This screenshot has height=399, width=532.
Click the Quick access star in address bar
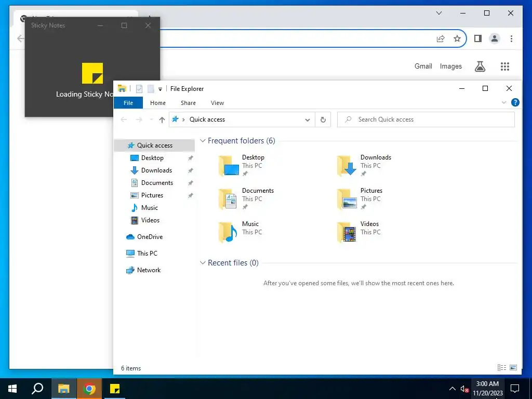[175, 119]
